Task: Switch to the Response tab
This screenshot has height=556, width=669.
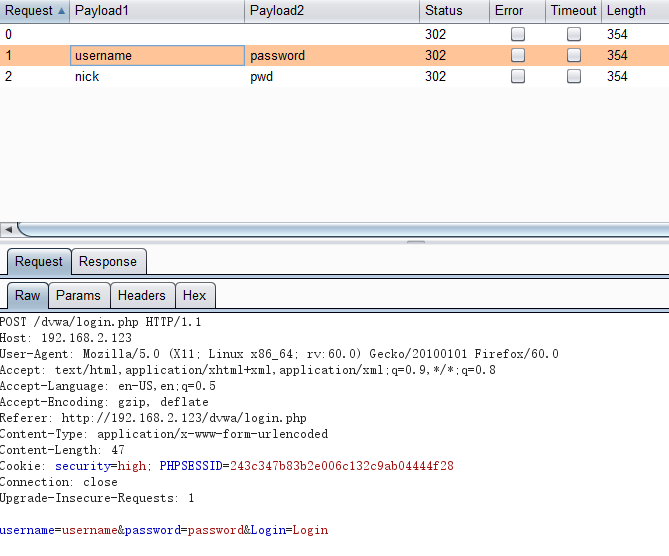Action: 108,262
